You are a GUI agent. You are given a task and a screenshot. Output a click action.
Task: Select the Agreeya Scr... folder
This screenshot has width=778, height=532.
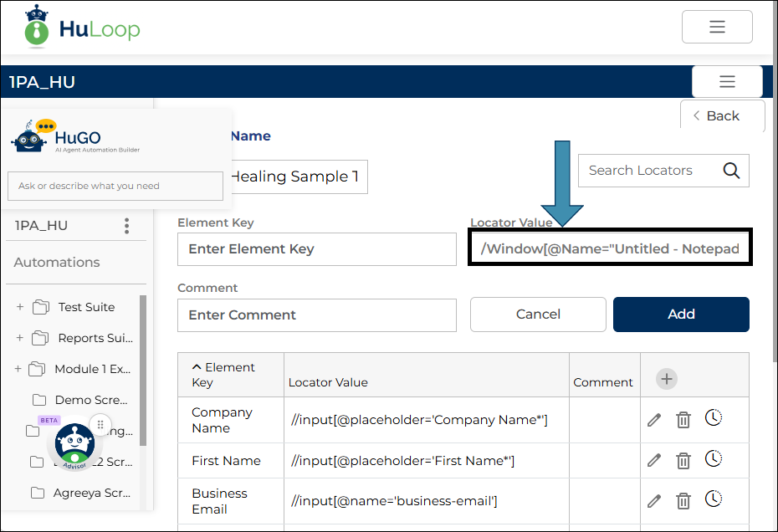pyautogui.click(x=92, y=493)
